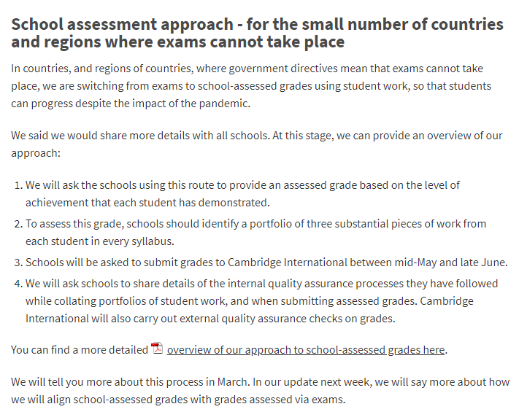This screenshot has width=519, height=420.
Task: Click the word 'March' in last paragraph
Action: [232, 382]
